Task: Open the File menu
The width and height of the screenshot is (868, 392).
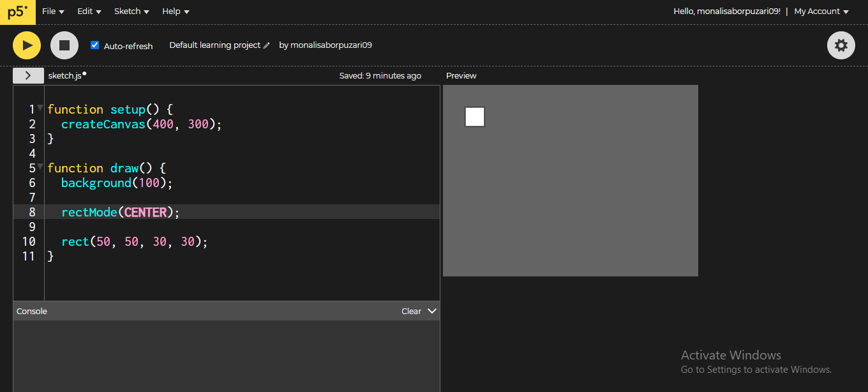Action: (x=53, y=11)
